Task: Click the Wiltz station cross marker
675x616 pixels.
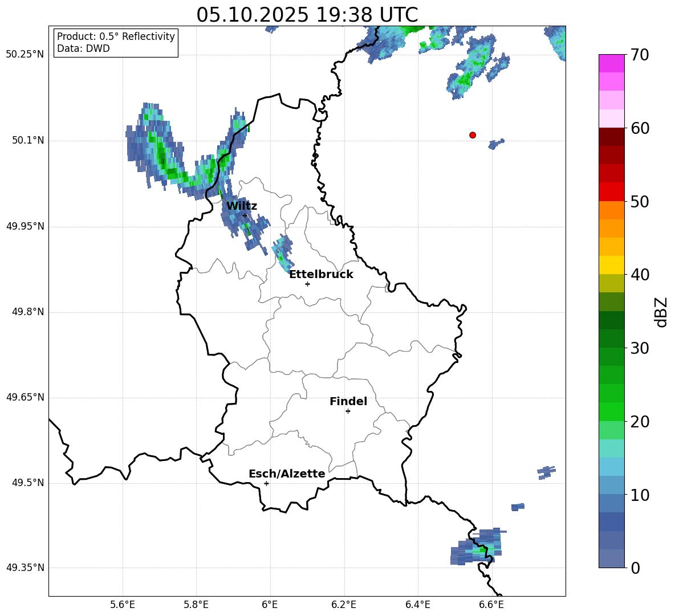Action: pos(245,215)
